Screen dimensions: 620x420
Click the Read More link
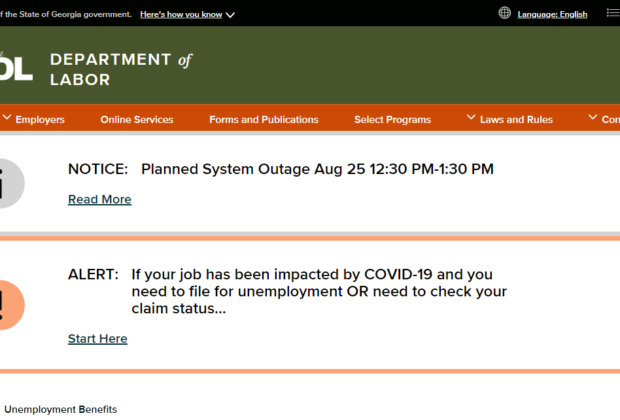pyautogui.click(x=99, y=199)
